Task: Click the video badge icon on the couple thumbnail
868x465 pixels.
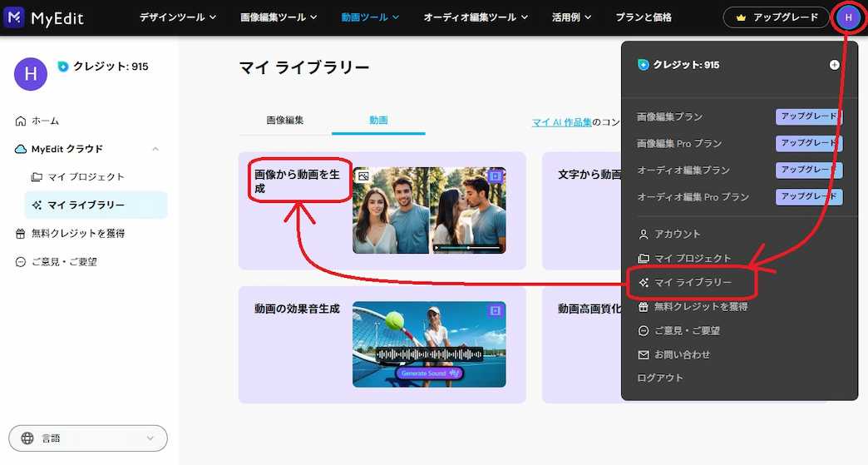Action: click(x=495, y=176)
